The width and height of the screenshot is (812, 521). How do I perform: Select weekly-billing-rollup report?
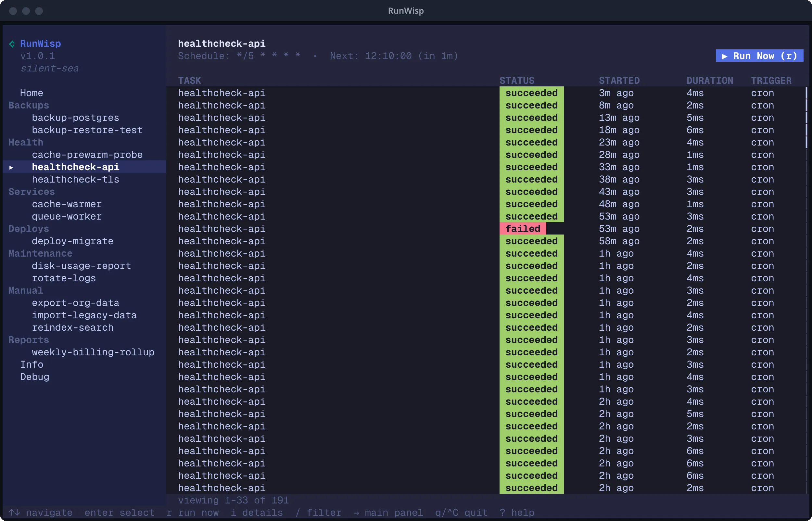(93, 352)
